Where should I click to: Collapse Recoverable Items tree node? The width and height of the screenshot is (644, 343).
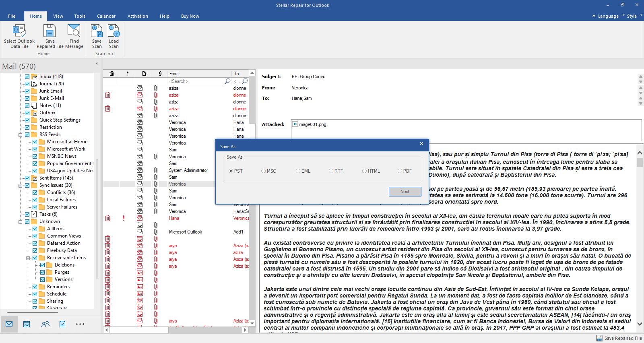[28, 258]
